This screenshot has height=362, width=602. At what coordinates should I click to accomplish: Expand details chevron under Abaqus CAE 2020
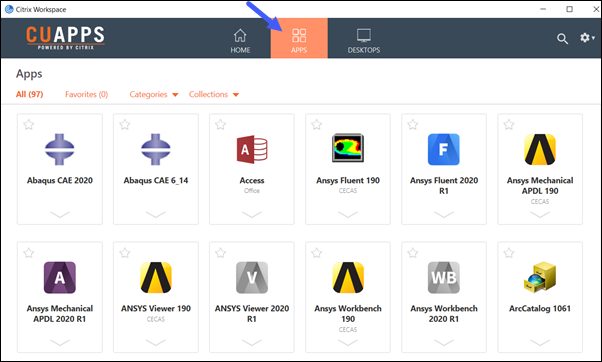pos(60,214)
